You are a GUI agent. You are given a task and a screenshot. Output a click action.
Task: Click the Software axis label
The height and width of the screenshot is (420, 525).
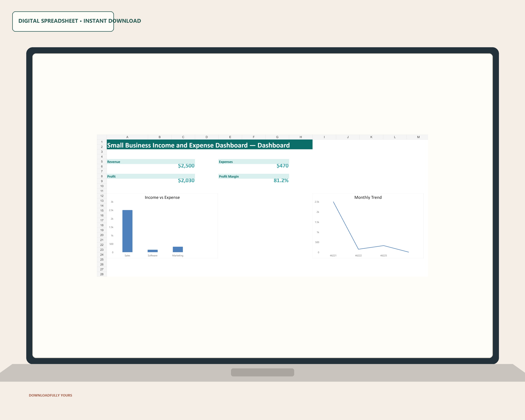click(x=153, y=255)
